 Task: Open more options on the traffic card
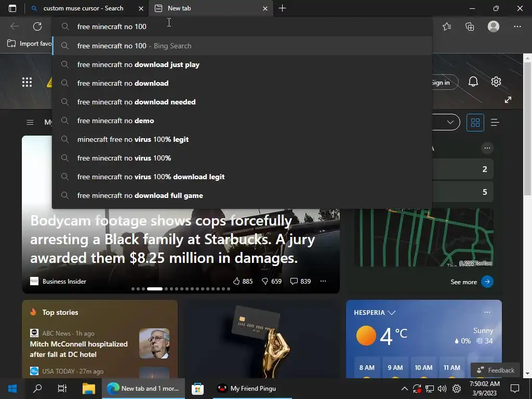coord(487,148)
